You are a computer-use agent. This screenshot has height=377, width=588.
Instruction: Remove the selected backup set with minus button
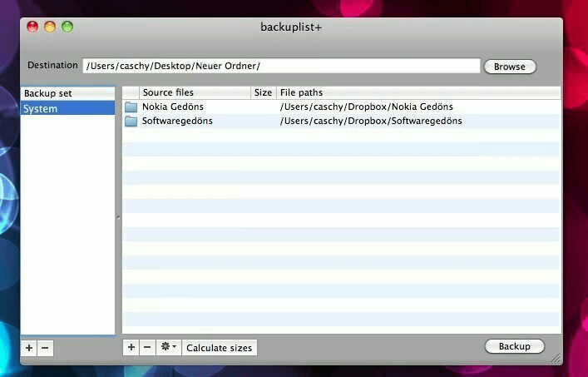click(x=45, y=348)
